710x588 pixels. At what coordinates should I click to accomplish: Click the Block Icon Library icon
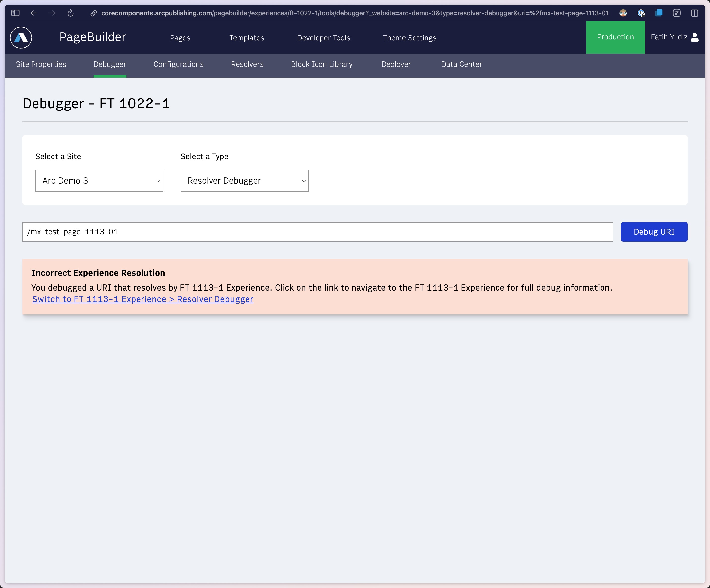tap(322, 64)
